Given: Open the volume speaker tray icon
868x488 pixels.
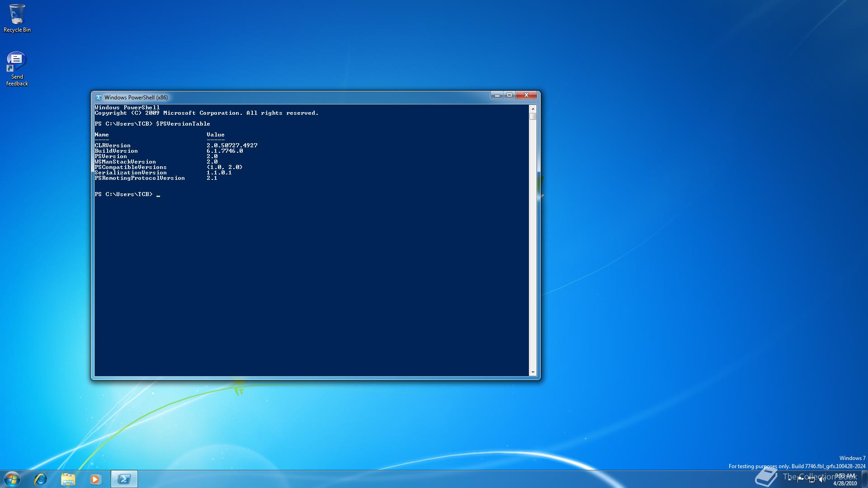Looking at the screenshot, I should [x=822, y=479].
